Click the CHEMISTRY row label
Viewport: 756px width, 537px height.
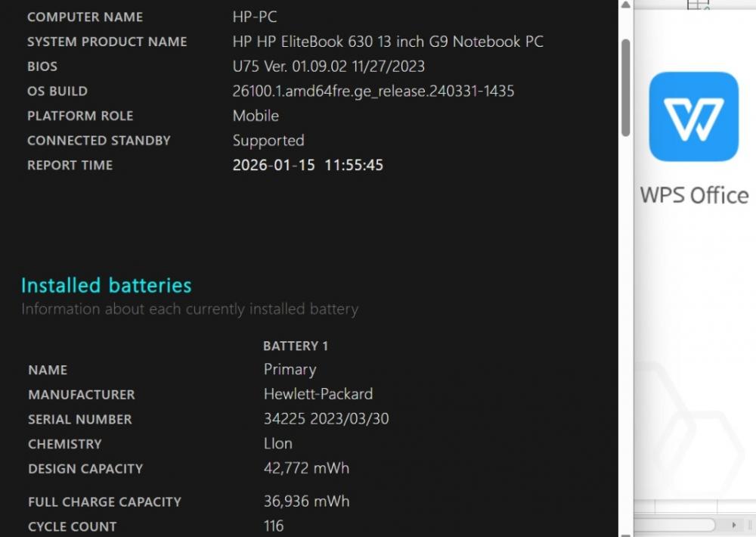64,444
